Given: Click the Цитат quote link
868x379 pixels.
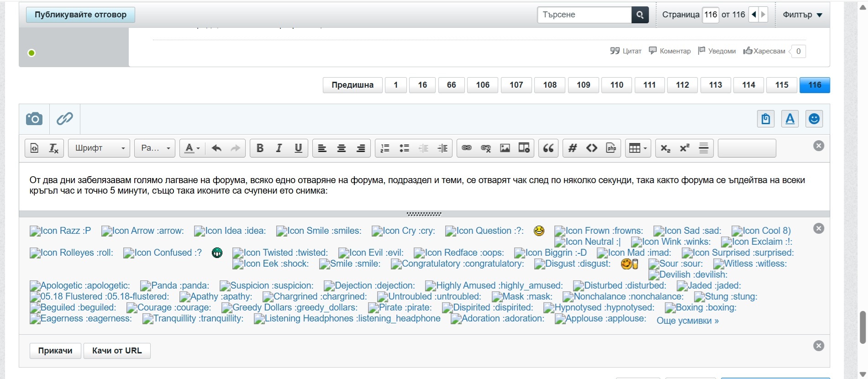Looking at the screenshot, I should pos(626,51).
